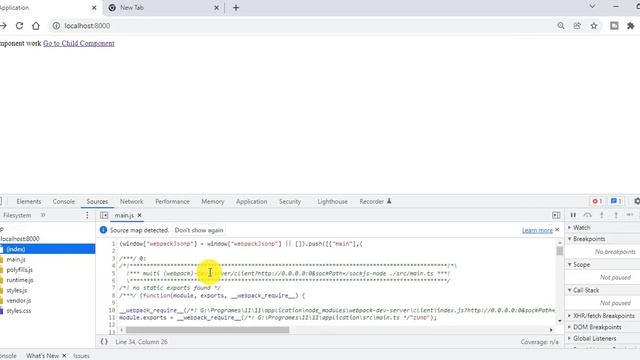Image resolution: width=640 pixels, height=360 pixels.
Task: Pause script execution
Action: pos(573,215)
